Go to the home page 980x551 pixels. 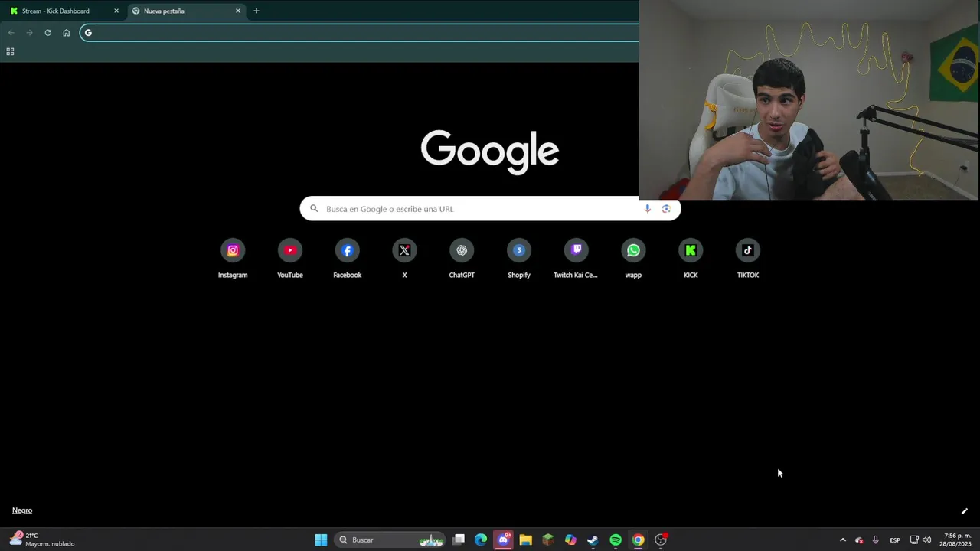pyautogui.click(x=67, y=33)
